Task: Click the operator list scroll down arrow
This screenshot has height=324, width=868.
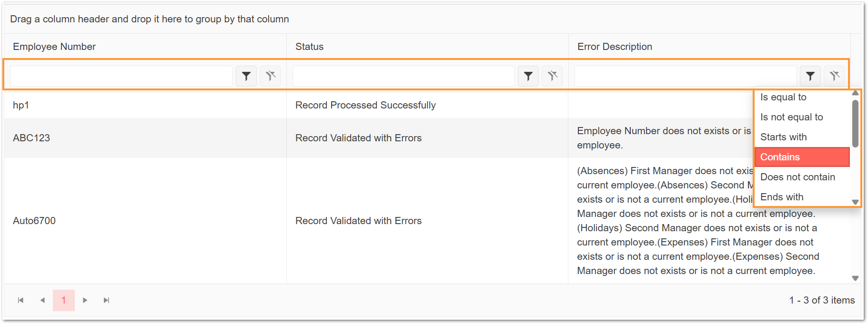Action: pos(855,202)
